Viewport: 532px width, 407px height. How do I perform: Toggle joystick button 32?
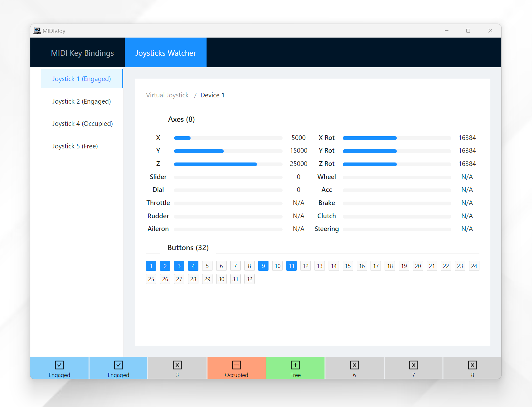[x=249, y=279]
